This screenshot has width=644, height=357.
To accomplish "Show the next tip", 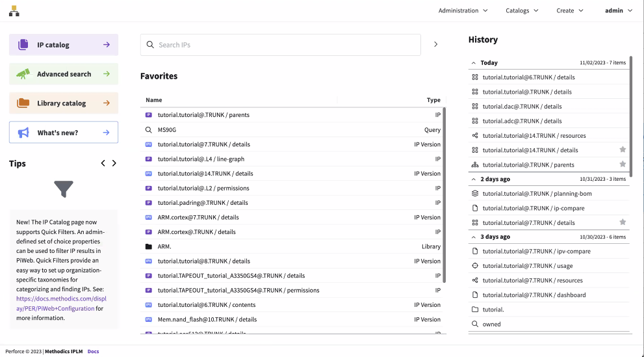I will 114,163.
